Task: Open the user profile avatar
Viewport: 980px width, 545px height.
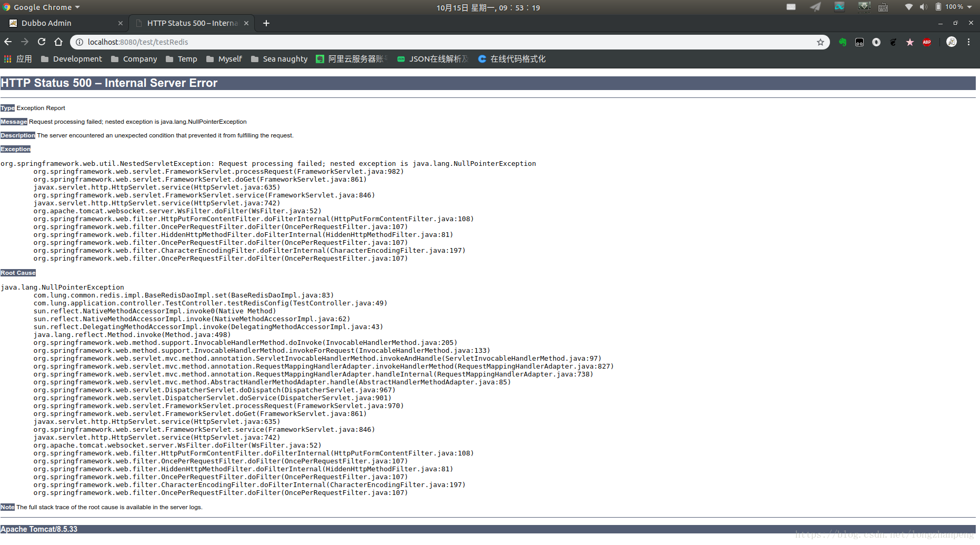Action: coord(952,42)
